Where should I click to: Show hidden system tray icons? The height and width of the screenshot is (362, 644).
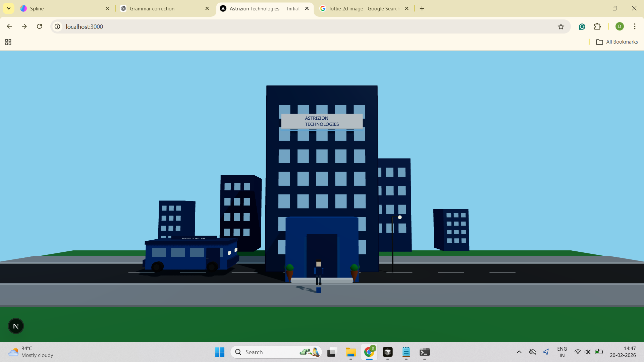click(x=519, y=352)
